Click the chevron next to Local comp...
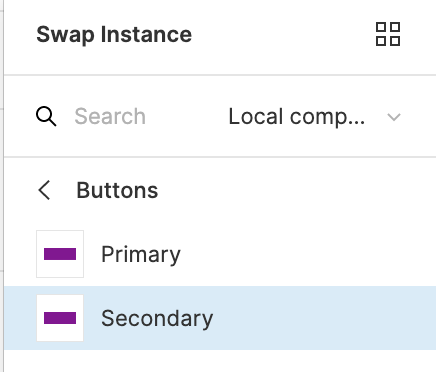436x372 pixels. [394, 117]
